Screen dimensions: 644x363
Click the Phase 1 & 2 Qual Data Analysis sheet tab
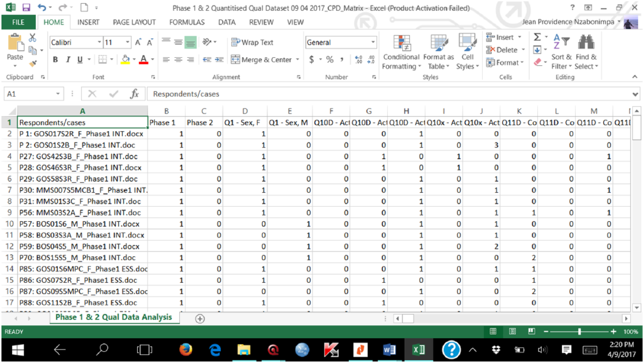[x=114, y=317]
